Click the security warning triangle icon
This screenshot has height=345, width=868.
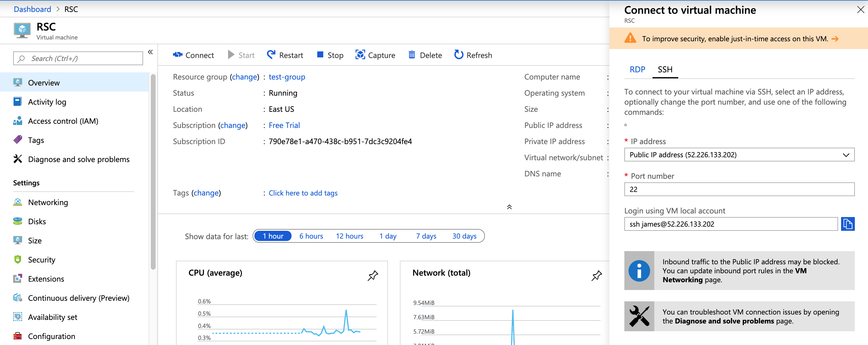coord(630,38)
